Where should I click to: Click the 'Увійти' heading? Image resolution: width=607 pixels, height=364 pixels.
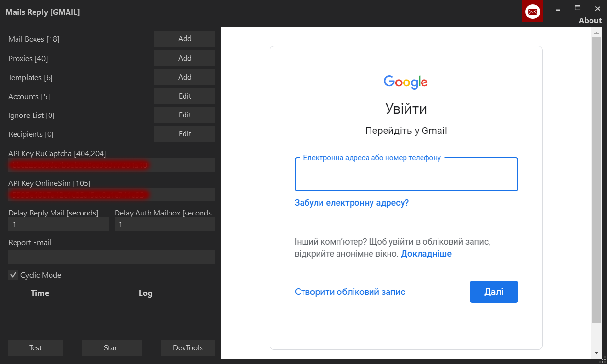[406, 108]
